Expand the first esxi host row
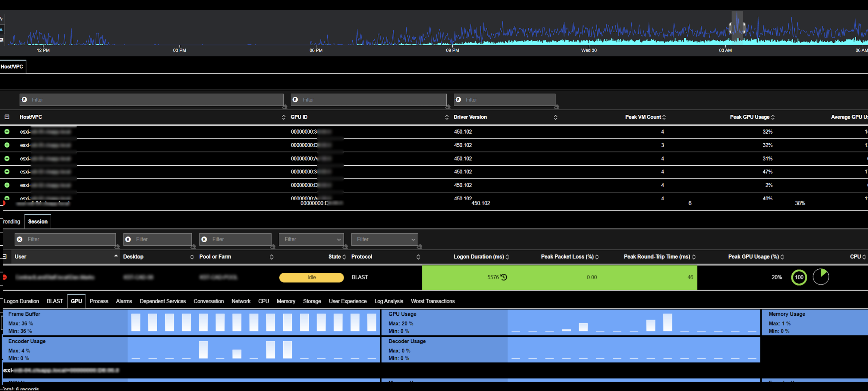This screenshot has height=391, width=868. pos(7,132)
